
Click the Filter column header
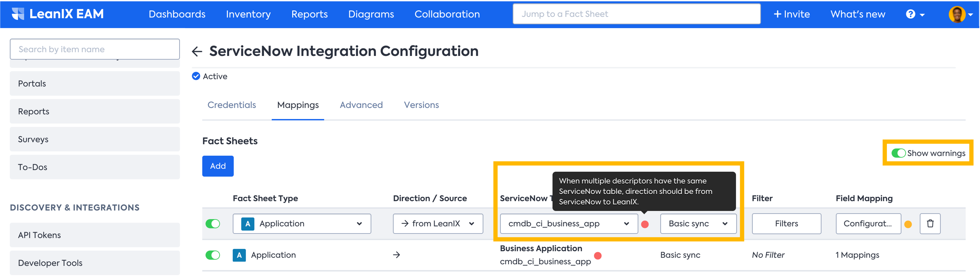coord(762,198)
